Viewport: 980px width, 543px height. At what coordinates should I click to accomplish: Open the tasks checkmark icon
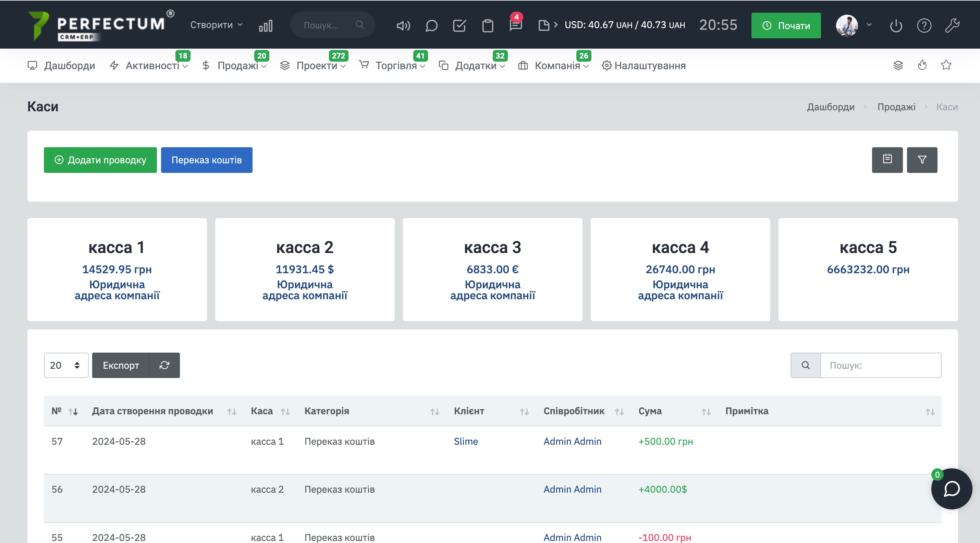click(460, 25)
